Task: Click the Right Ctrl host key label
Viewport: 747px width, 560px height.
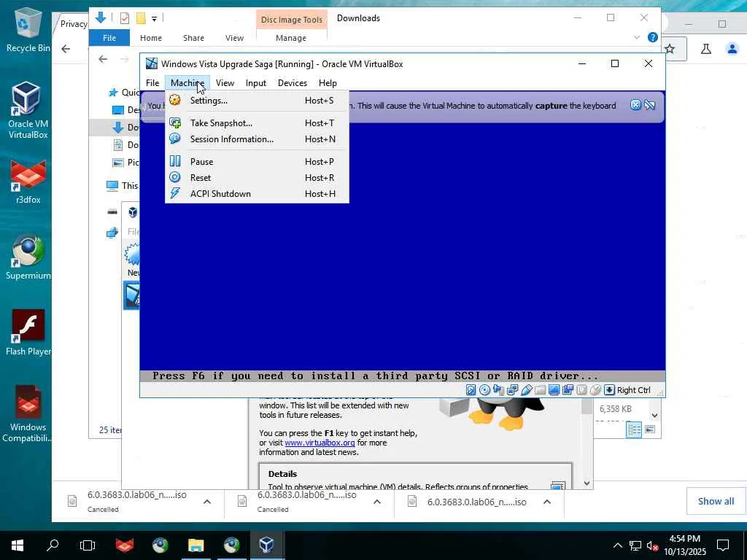Action: 634,390
